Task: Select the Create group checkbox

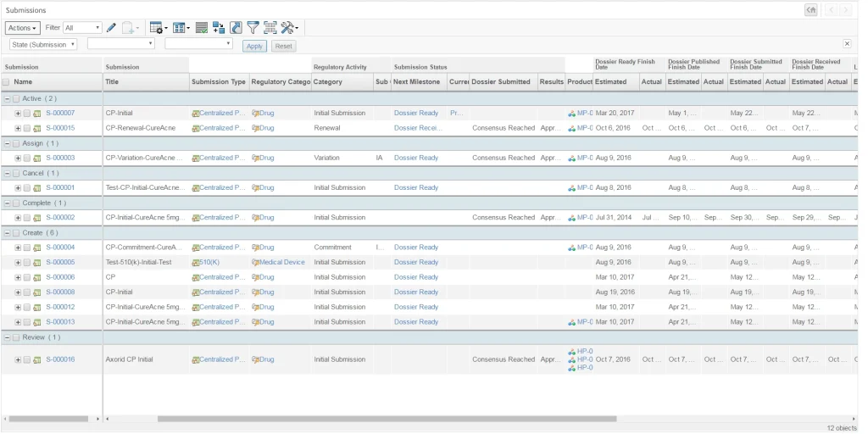Action: (x=15, y=232)
